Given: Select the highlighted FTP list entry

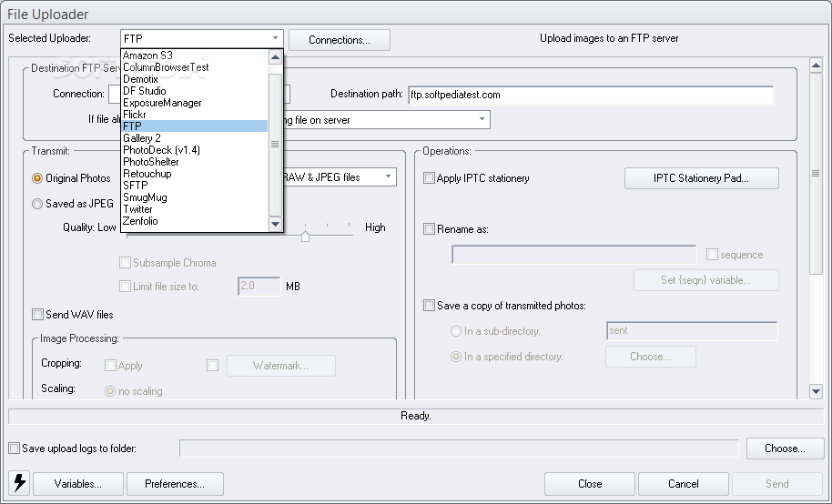Looking at the screenshot, I should (194, 126).
